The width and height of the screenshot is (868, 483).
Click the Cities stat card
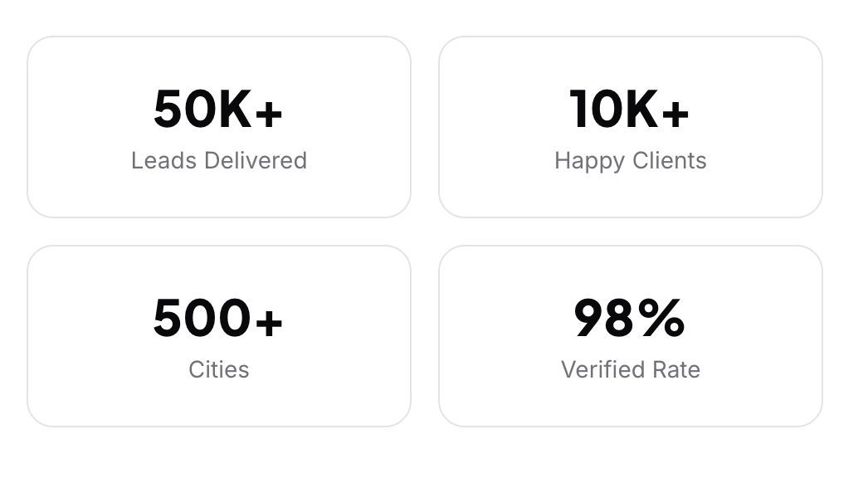click(219, 405)
